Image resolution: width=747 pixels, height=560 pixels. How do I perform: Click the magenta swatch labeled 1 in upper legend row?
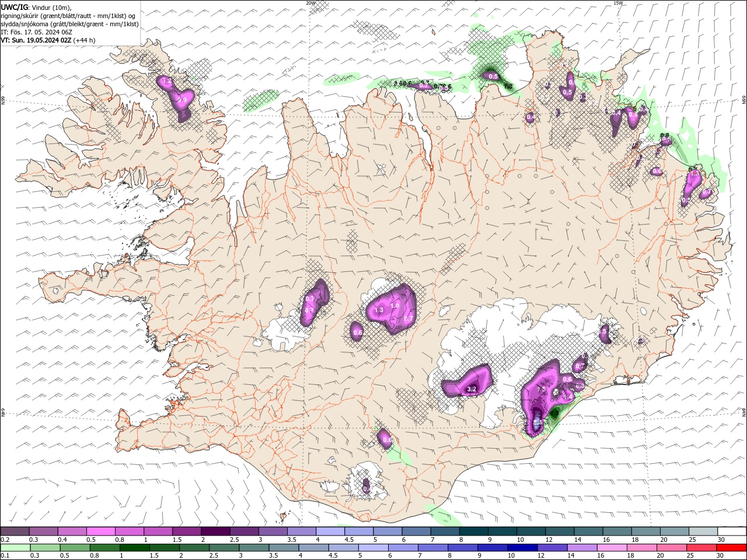pos(158,531)
